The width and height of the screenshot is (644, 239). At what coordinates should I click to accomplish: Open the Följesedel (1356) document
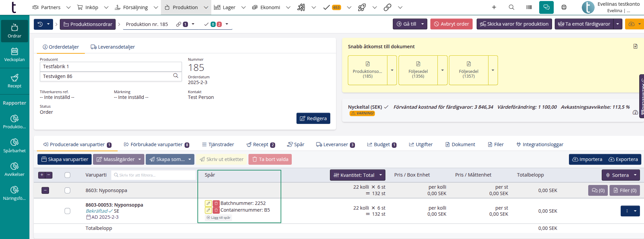(x=418, y=70)
